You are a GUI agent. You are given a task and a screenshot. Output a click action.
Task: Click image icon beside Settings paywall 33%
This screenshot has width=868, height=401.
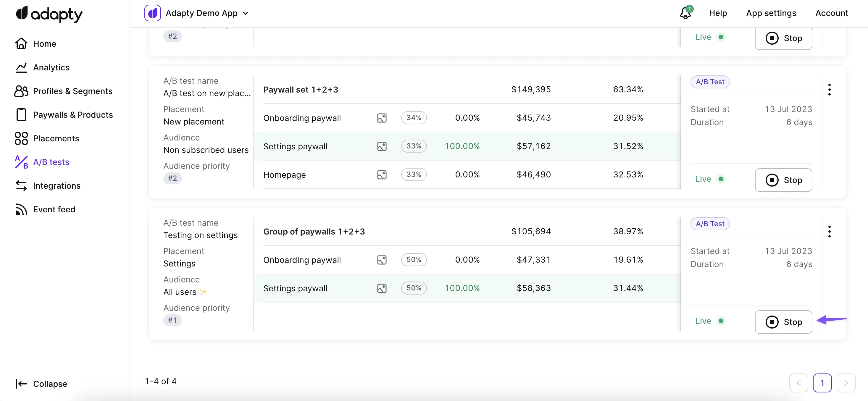[x=381, y=146]
